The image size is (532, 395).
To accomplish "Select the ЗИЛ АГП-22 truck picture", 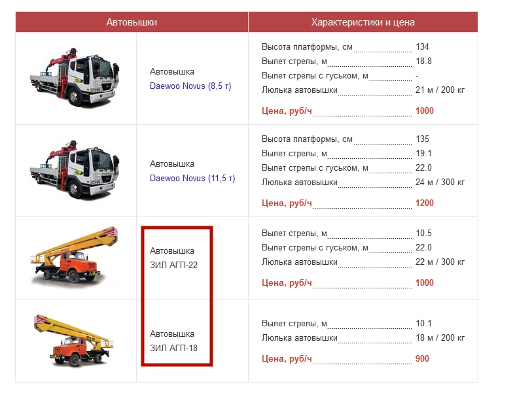I will (x=74, y=257).
